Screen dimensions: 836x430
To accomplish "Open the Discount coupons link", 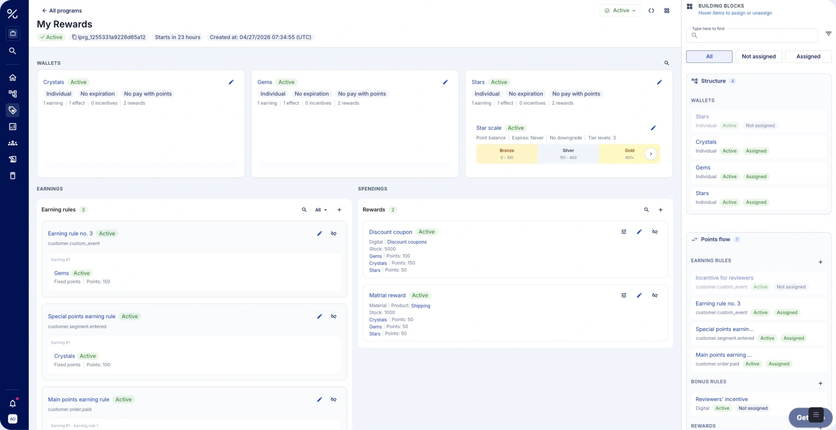I will tap(407, 242).
